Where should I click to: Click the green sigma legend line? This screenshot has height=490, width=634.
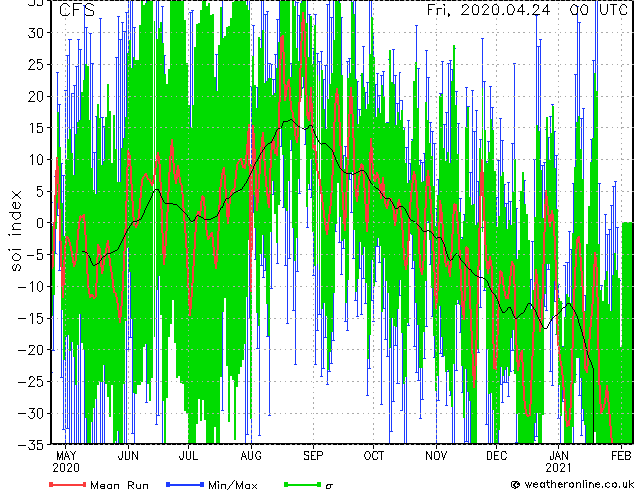pyautogui.click(x=303, y=484)
